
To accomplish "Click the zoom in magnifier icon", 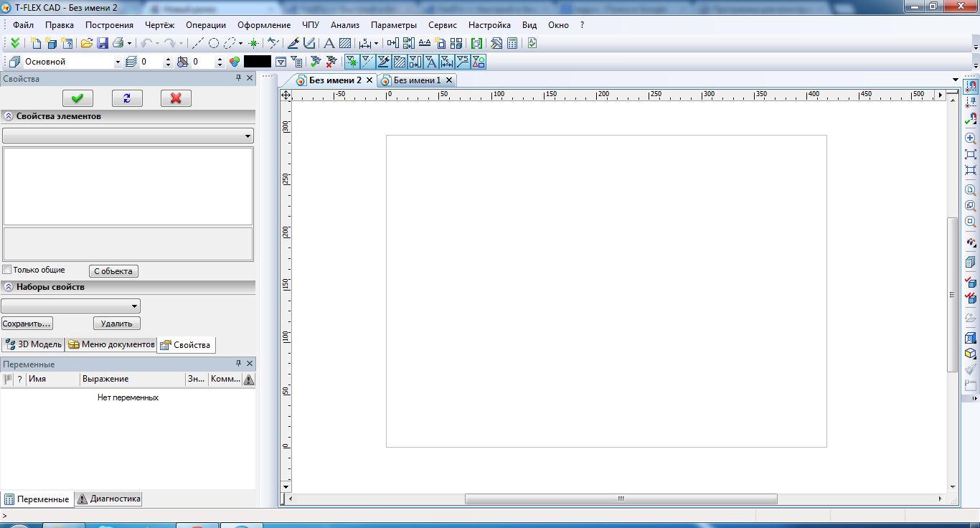I will (971, 138).
